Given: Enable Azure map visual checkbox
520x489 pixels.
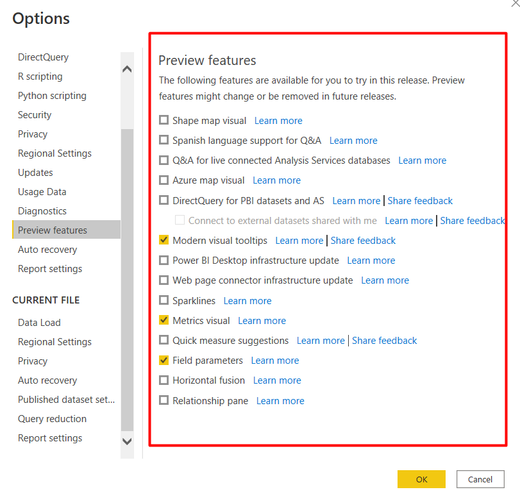Looking at the screenshot, I should (164, 180).
